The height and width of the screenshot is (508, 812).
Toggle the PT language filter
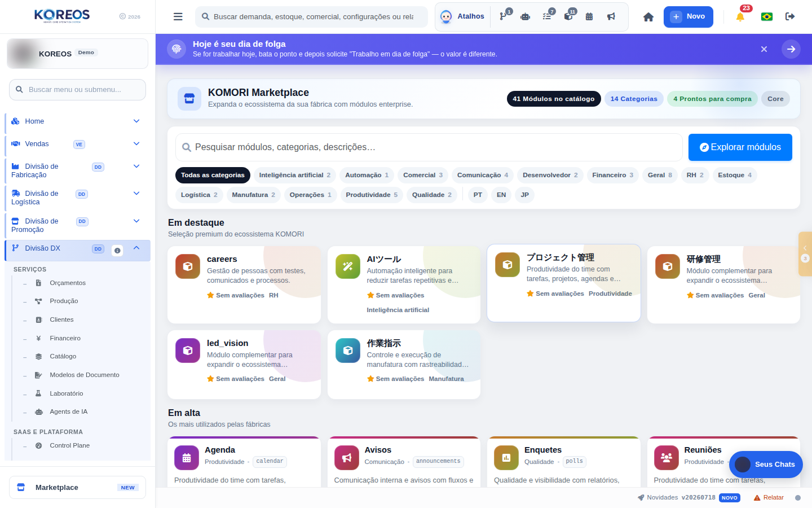click(478, 195)
